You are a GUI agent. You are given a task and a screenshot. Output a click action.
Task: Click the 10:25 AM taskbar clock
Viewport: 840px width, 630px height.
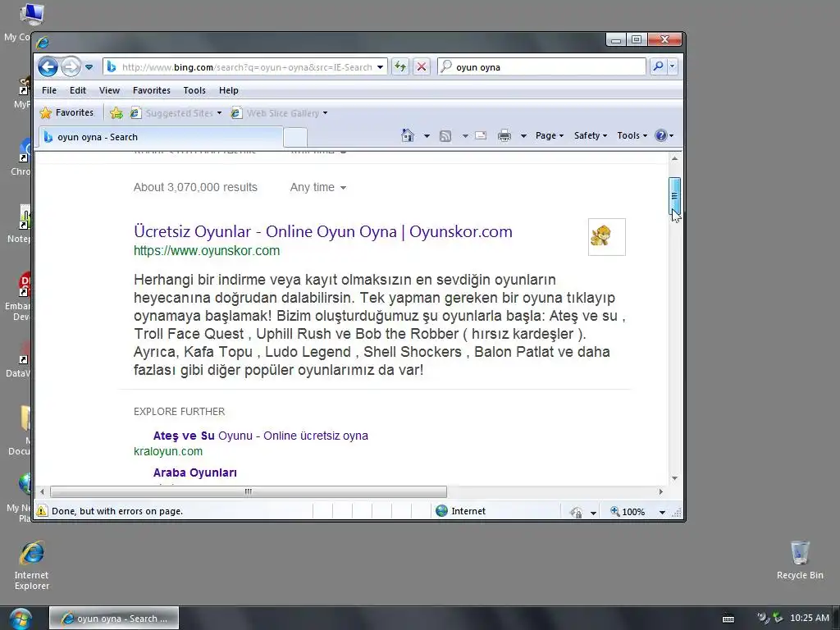(x=810, y=619)
